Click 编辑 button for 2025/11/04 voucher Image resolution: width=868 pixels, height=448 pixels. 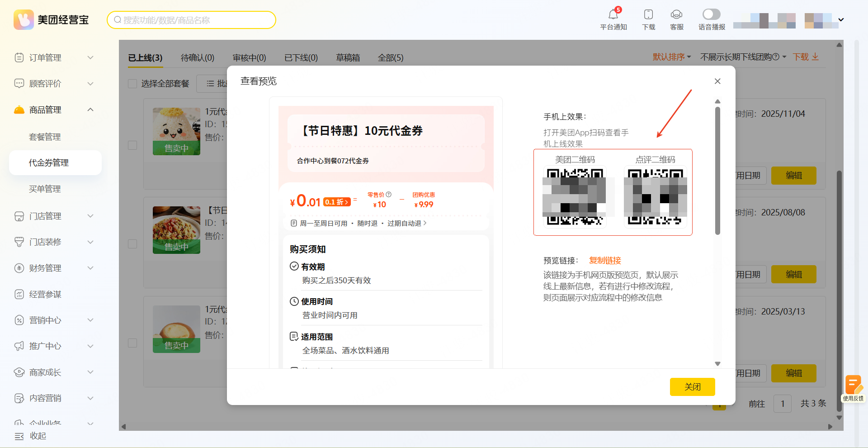(x=794, y=176)
